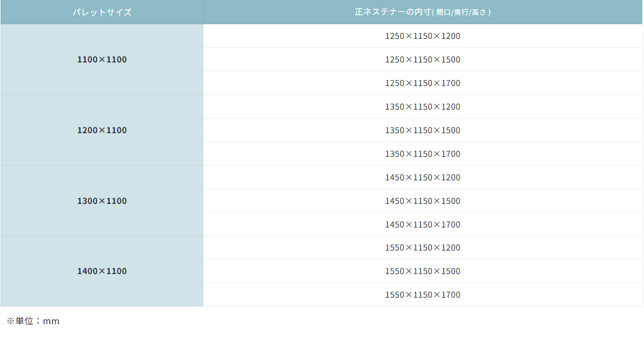
Task: Select the 1400×1100 pallet size cell
Action: coord(102,271)
